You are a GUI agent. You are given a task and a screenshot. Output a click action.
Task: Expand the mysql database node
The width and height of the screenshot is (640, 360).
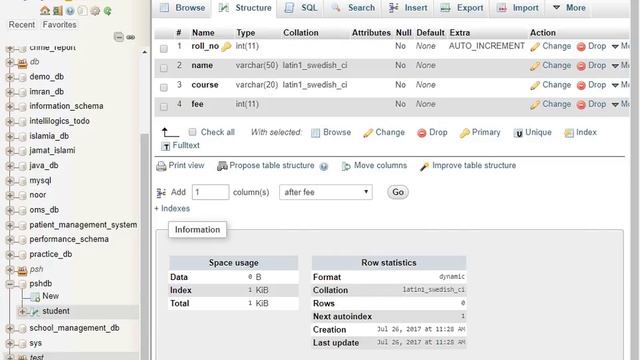click(10, 181)
